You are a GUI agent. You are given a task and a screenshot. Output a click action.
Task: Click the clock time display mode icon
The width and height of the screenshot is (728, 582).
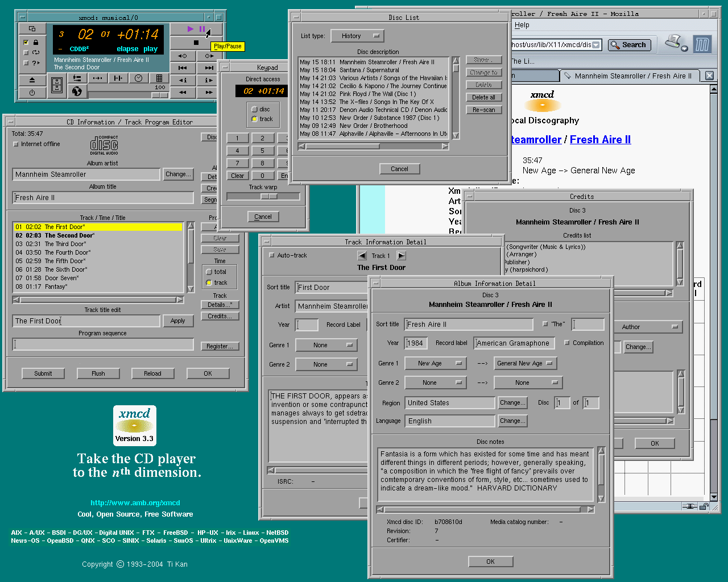(x=138, y=78)
